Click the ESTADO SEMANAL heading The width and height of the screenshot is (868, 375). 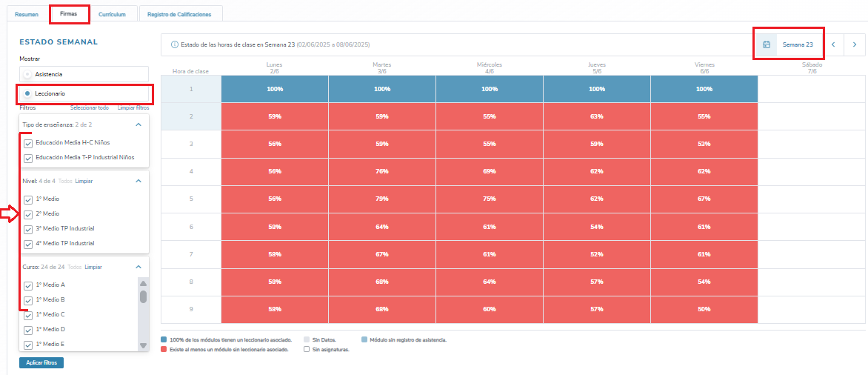click(59, 42)
